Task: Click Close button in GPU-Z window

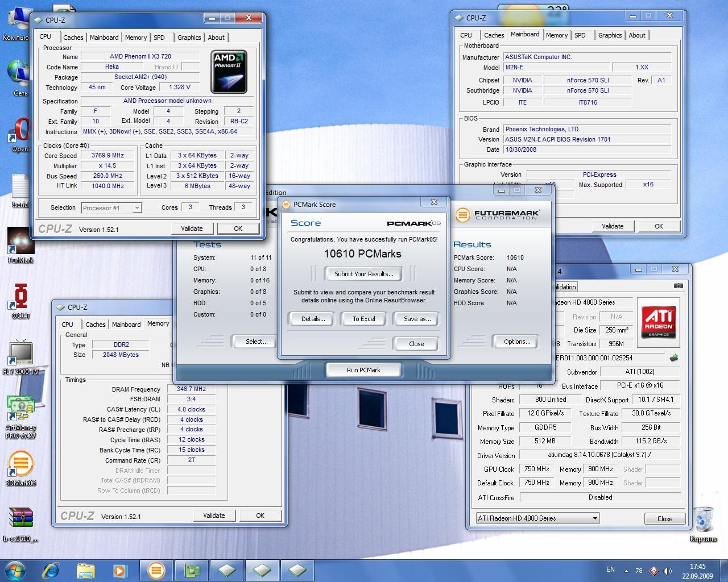Action: coord(665,519)
